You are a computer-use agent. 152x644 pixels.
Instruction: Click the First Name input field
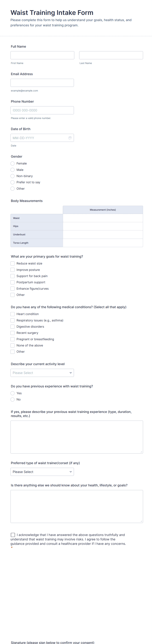tap(42, 55)
